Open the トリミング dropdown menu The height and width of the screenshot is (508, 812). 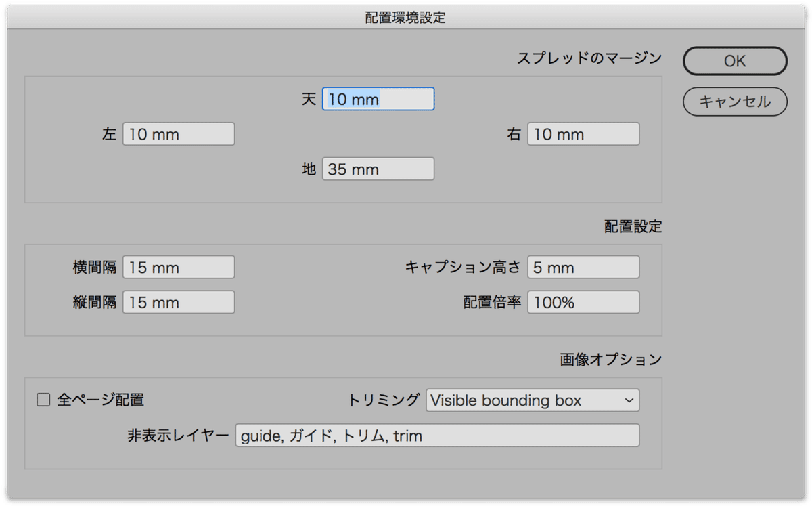click(533, 400)
